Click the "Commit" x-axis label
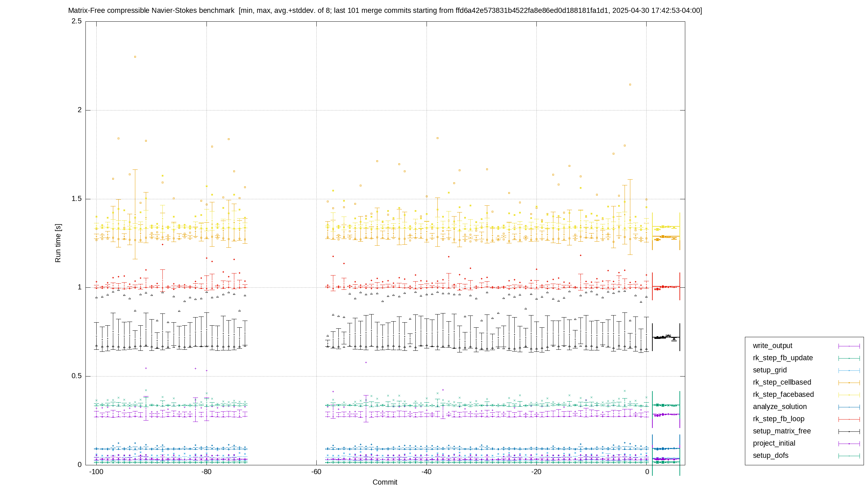Screen dimensions: 868x488 [x=385, y=482]
